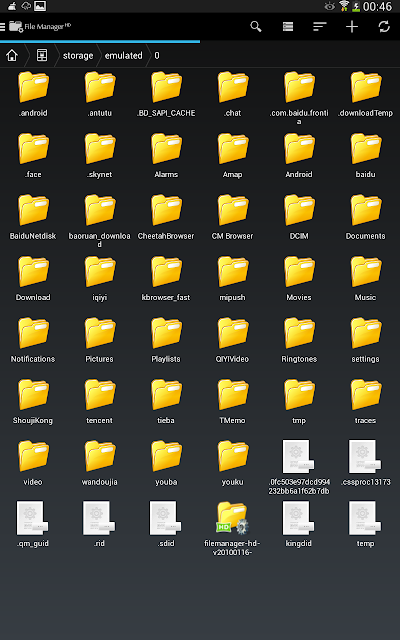Refresh the folder using the refresh icon
This screenshot has width=400, height=640.
(384, 27)
